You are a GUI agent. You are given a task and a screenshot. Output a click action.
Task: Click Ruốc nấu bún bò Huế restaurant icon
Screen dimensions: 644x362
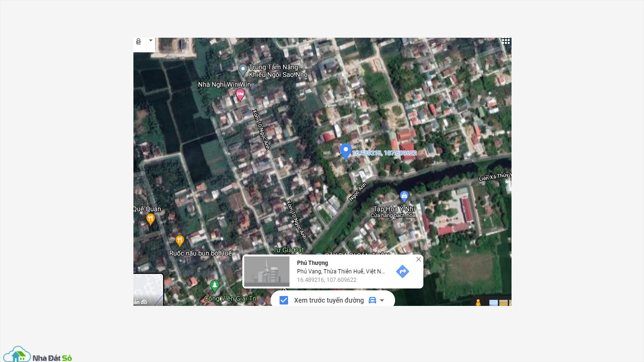pos(180,240)
